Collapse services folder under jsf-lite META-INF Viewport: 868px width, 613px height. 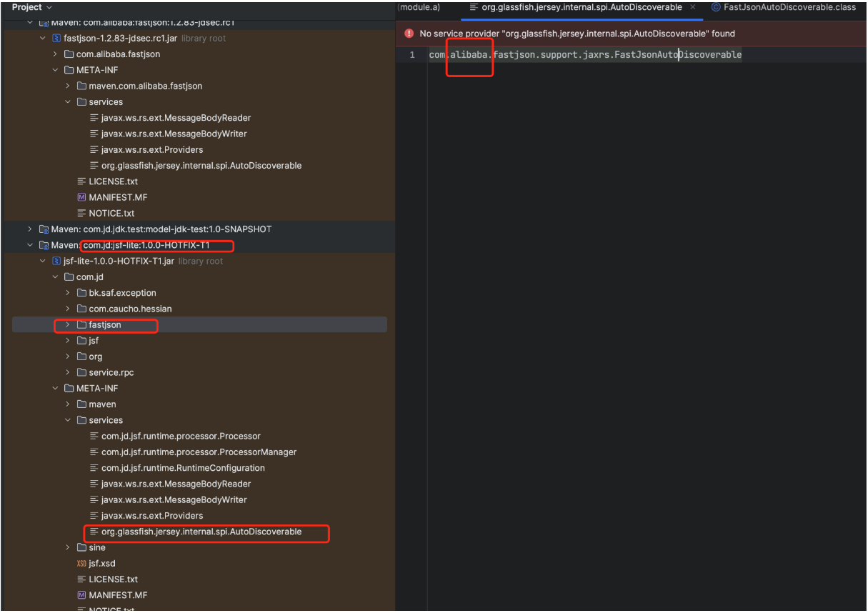pos(68,420)
